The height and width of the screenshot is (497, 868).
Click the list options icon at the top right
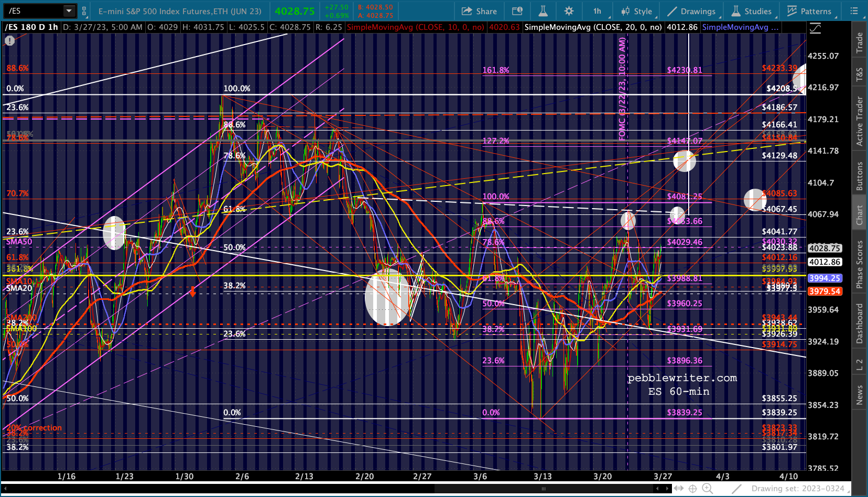coord(854,10)
